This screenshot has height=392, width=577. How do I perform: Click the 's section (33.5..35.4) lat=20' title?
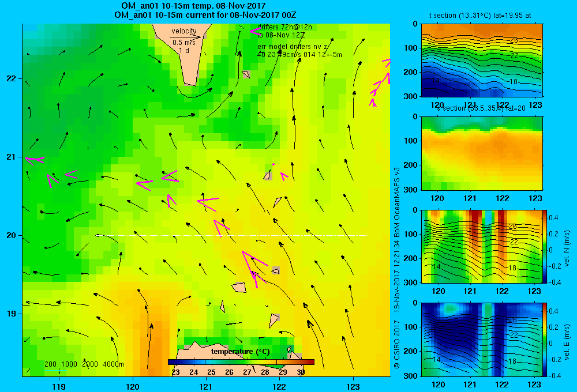click(x=481, y=108)
